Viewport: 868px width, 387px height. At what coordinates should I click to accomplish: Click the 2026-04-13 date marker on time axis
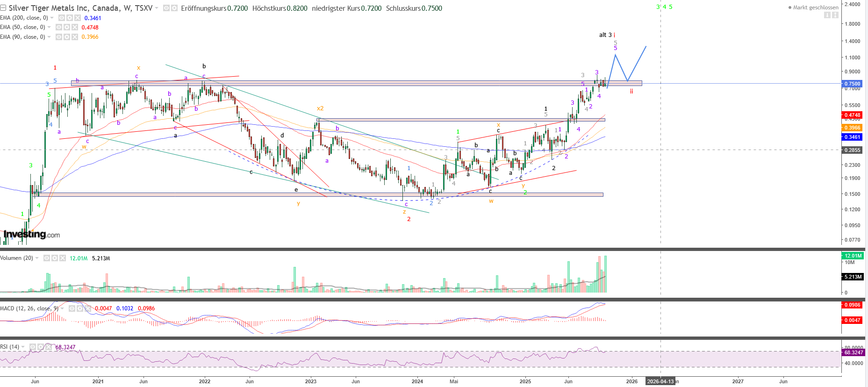pyautogui.click(x=660, y=381)
